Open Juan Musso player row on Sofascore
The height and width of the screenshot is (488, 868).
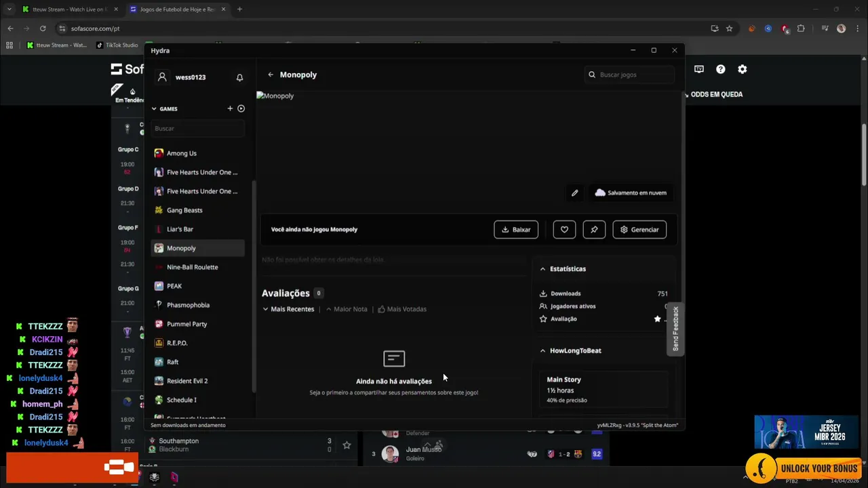point(486,453)
